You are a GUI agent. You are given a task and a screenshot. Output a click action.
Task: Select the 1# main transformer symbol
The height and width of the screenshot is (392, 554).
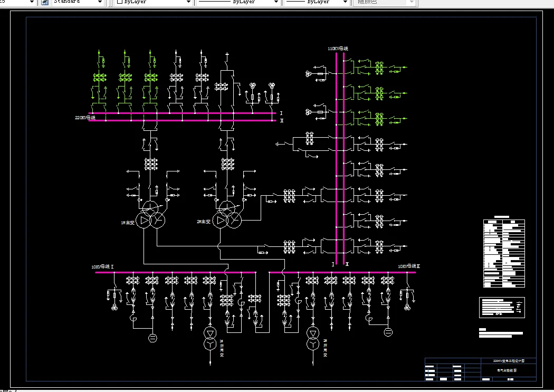click(150, 215)
